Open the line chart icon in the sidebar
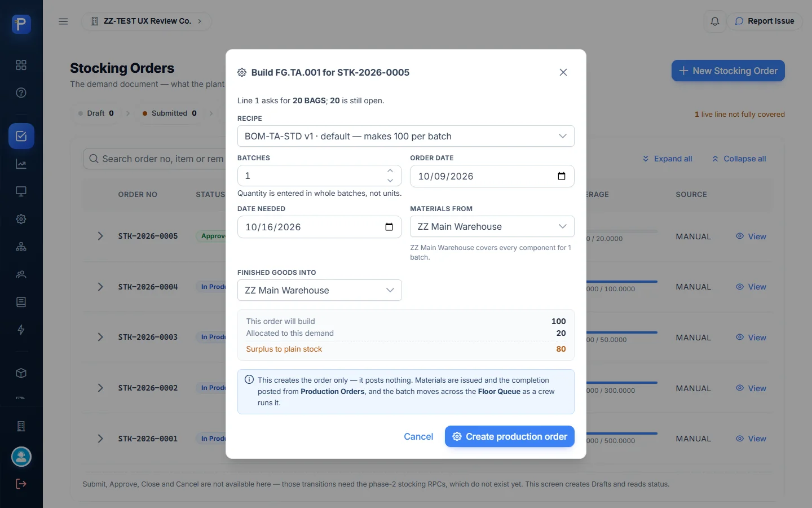The height and width of the screenshot is (508, 812). click(x=21, y=164)
